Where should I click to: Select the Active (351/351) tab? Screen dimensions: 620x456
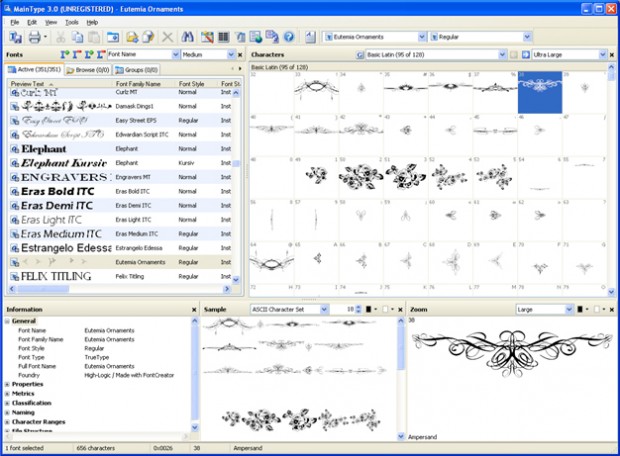(34, 69)
